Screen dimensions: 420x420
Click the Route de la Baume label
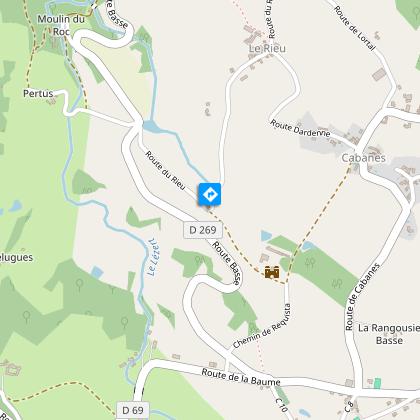click(x=241, y=377)
